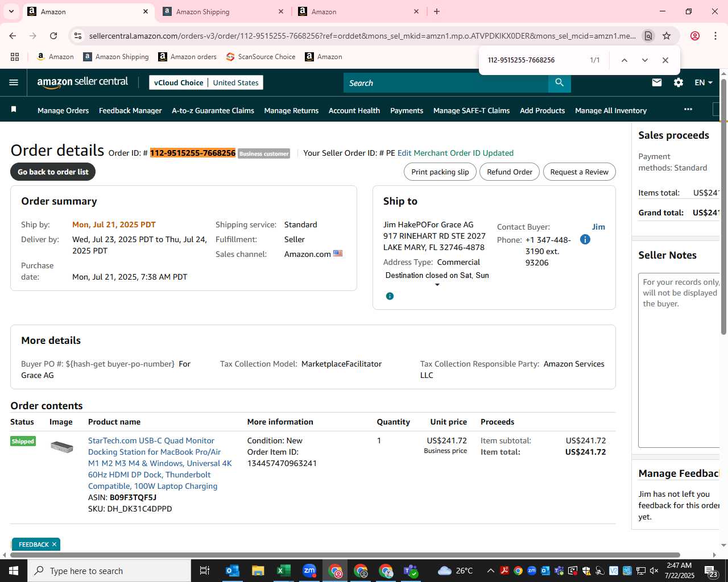Contact buyer Jim link
The height and width of the screenshot is (582, 728).
tap(598, 227)
